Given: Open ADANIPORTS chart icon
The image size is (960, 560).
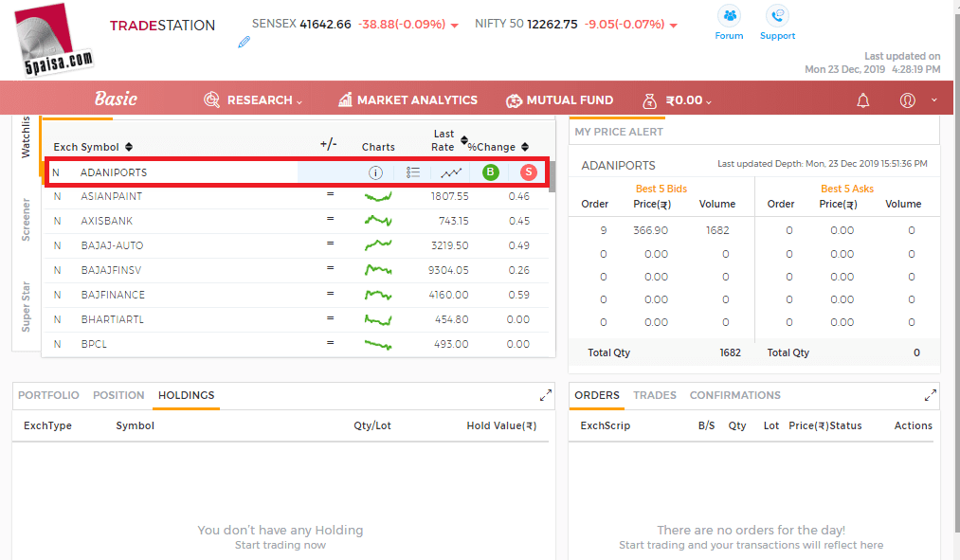Looking at the screenshot, I should (x=451, y=172).
